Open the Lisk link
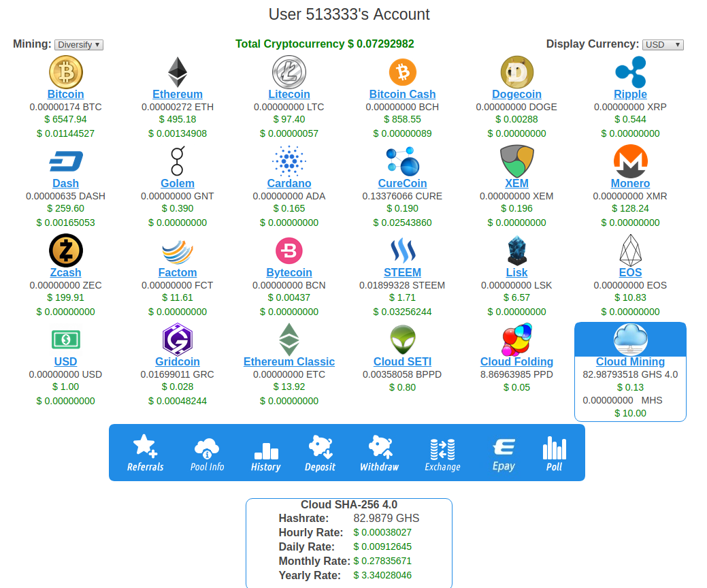This screenshot has height=588, width=707. click(516, 273)
